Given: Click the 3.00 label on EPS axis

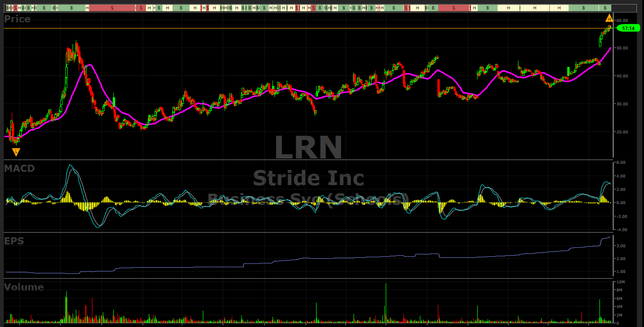Looking at the screenshot, I should (621, 246).
